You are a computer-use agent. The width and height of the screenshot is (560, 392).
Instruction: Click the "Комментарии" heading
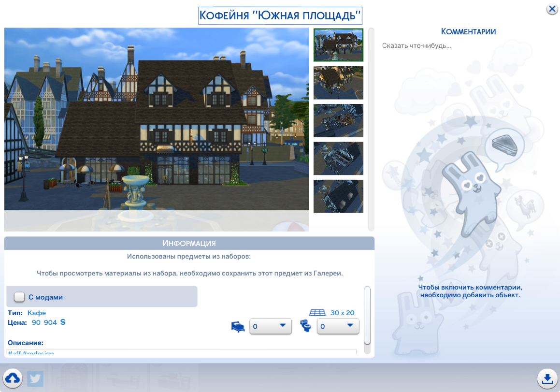tap(468, 31)
